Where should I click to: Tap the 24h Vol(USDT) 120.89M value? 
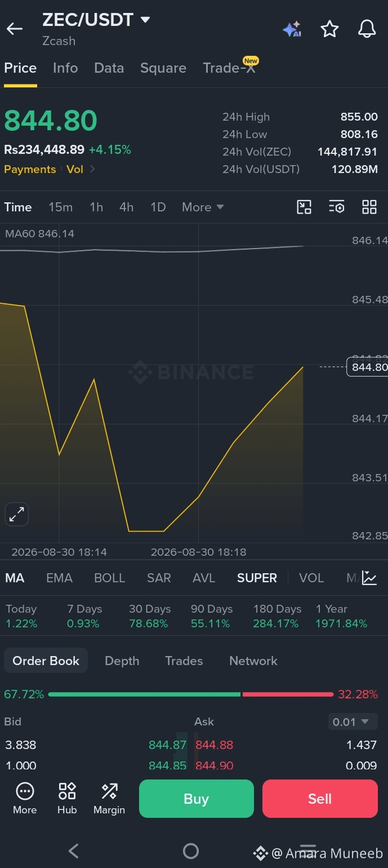[x=355, y=169]
